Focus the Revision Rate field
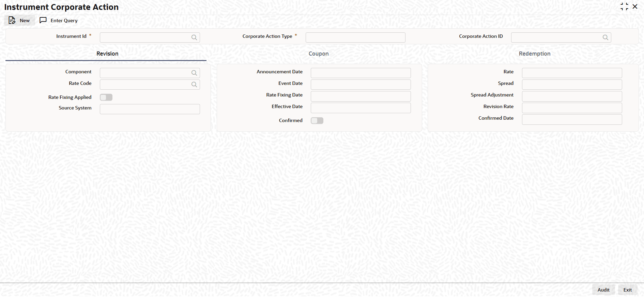This screenshot has height=297, width=644. click(572, 108)
